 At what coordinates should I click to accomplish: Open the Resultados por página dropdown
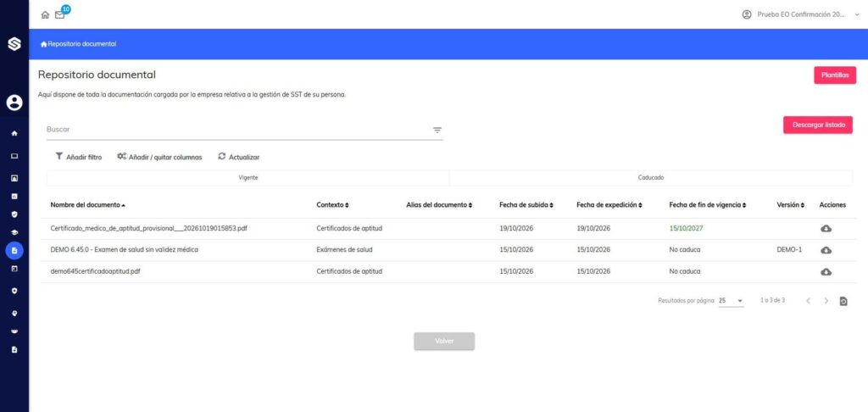731,301
